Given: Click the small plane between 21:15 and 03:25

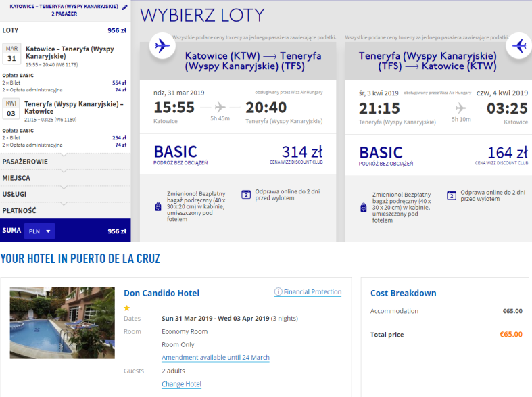Looking at the screenshot, I should [460, 108].
